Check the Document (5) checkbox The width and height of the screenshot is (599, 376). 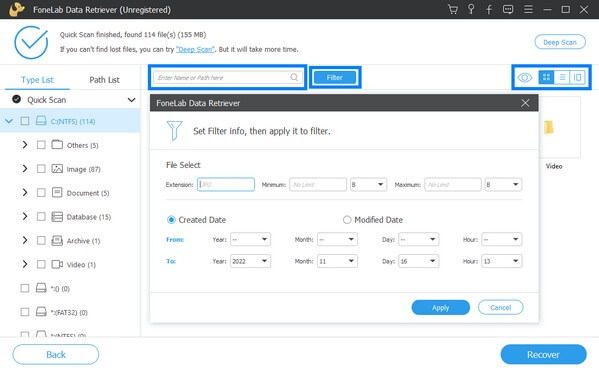tap(41, 193)
